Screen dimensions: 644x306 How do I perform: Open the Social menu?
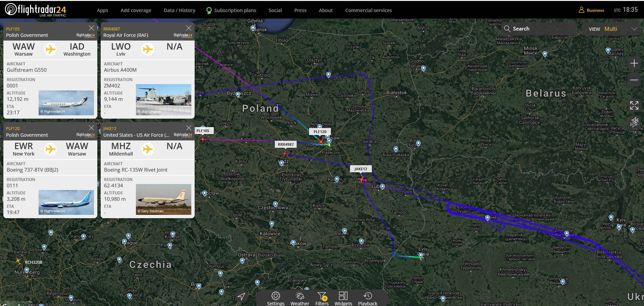[275, 10]
